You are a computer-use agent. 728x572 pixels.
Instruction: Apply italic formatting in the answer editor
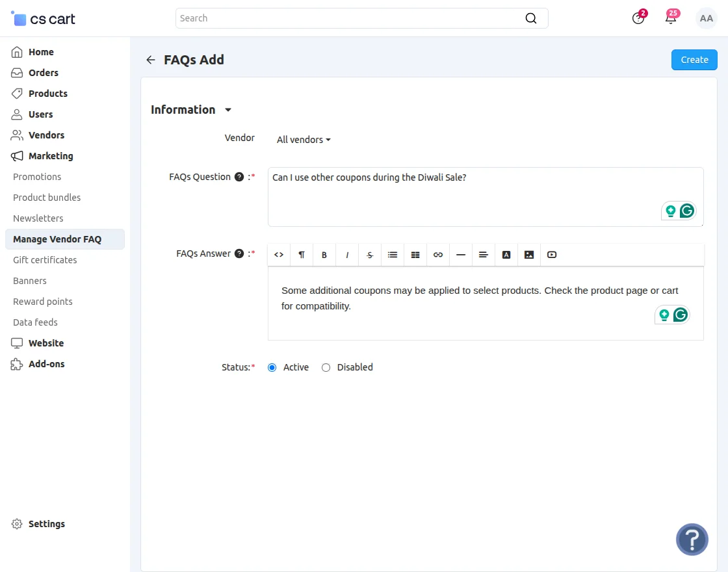pyautogui.click(x=346, y=254)
